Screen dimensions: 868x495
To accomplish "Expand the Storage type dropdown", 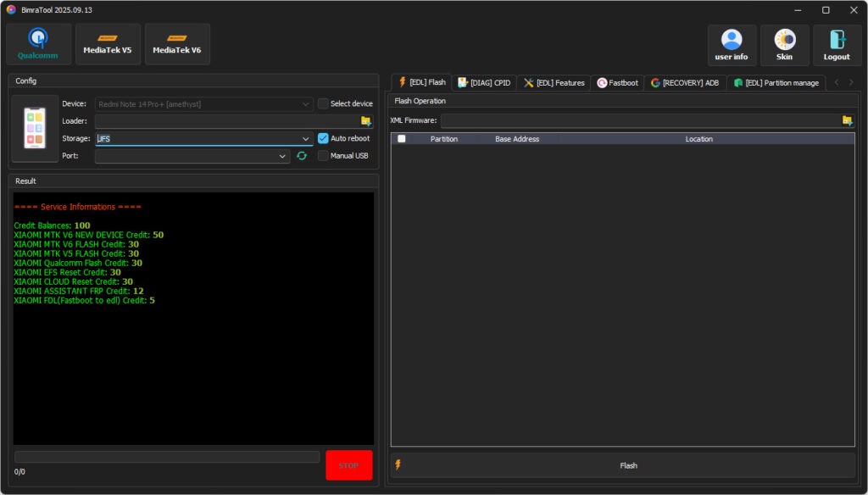I will tap(306, 139).
